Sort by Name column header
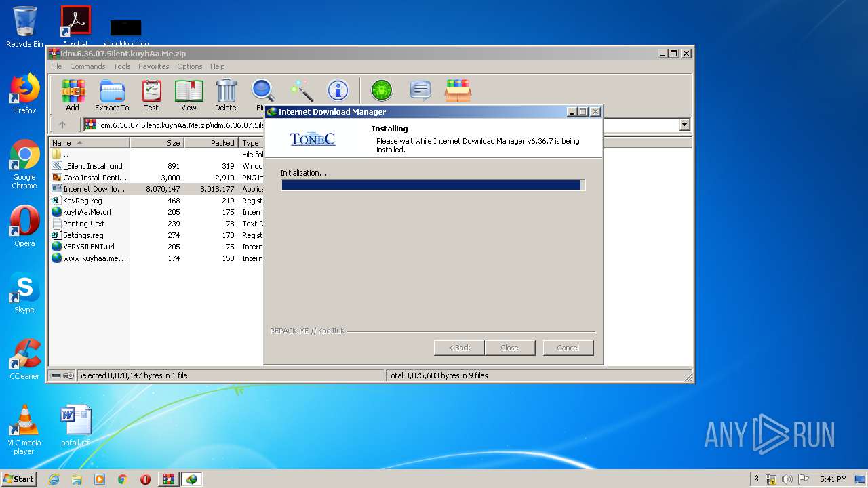Image resolution: width=868 pixels, height=488 pixels. tap(89, 143)
